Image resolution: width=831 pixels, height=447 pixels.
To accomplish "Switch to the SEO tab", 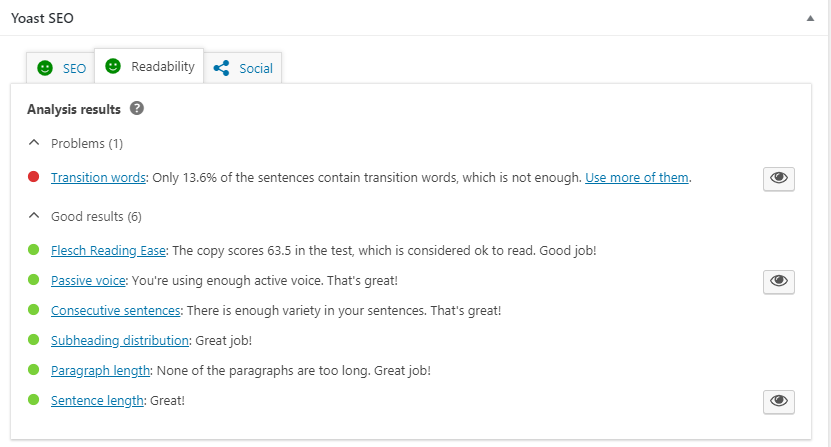I will 60,68.
